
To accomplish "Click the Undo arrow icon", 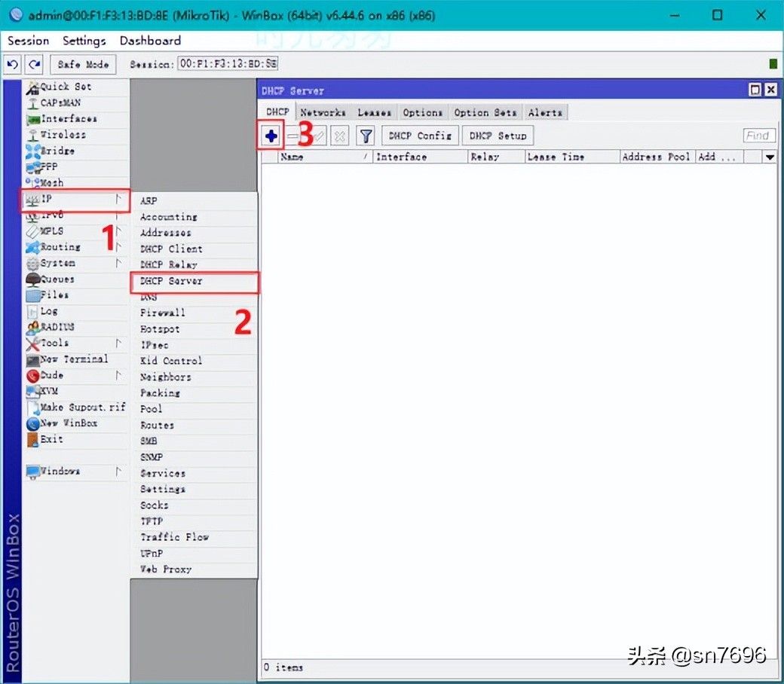I will [x=13, y=65].
